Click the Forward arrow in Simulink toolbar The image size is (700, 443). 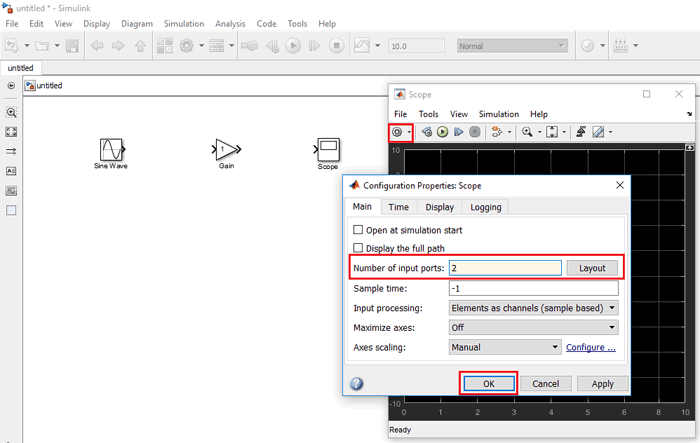pyautogui.click(x=118, y=46)
